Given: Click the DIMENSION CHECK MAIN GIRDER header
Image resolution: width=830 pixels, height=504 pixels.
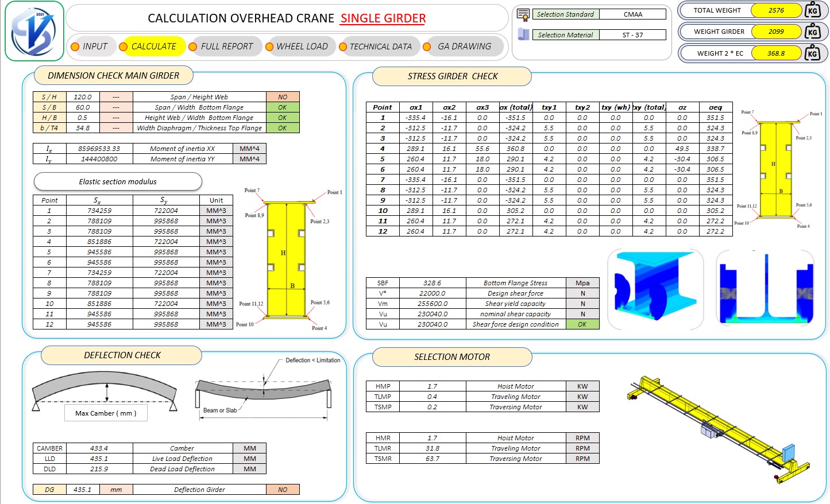Looking at the screenshot, I should pyautogui.click(x=113, y=76).
